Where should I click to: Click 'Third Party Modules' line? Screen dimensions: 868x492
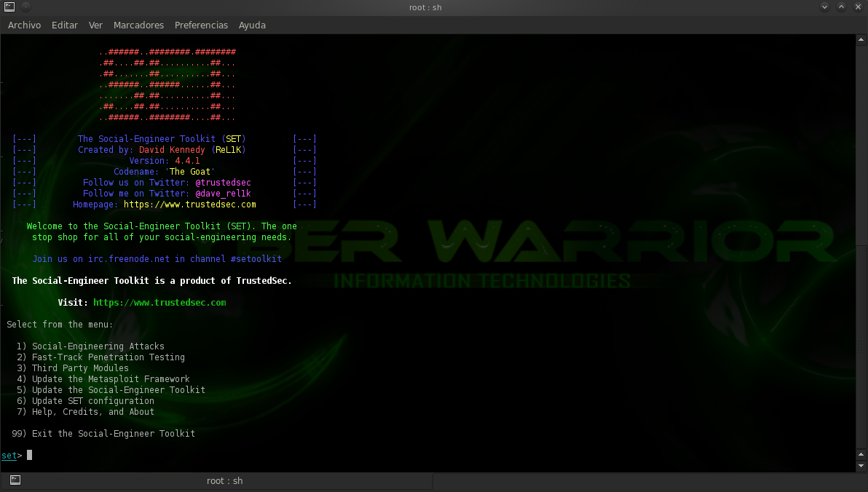(73, 368)
